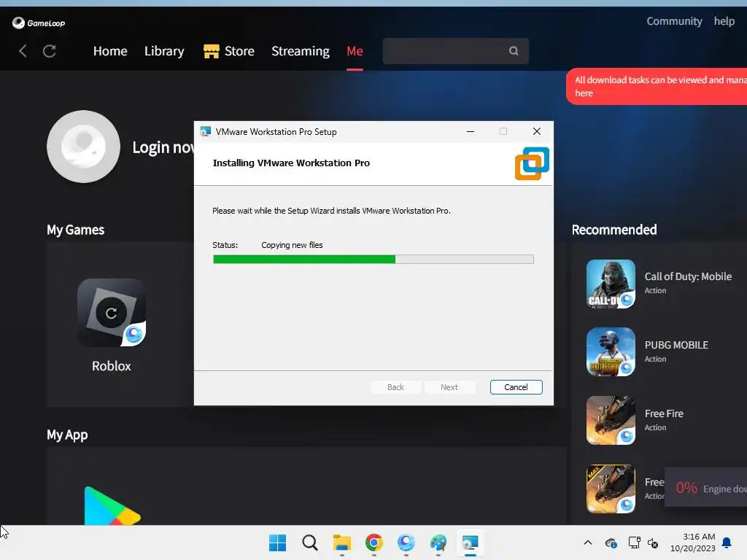Screen dimensions: 747x560
Task: Click the GameLoop logo
Action: [x=39, y=23]
